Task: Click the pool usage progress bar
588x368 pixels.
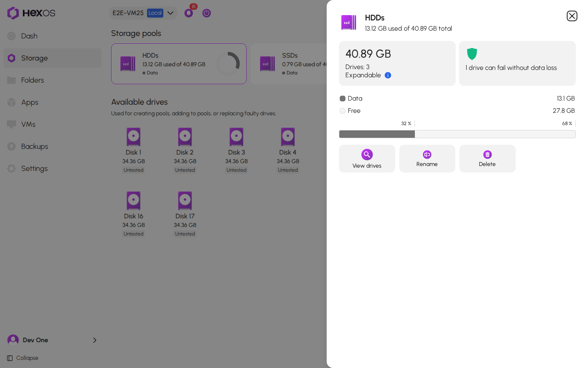Action: coord(457,134)
